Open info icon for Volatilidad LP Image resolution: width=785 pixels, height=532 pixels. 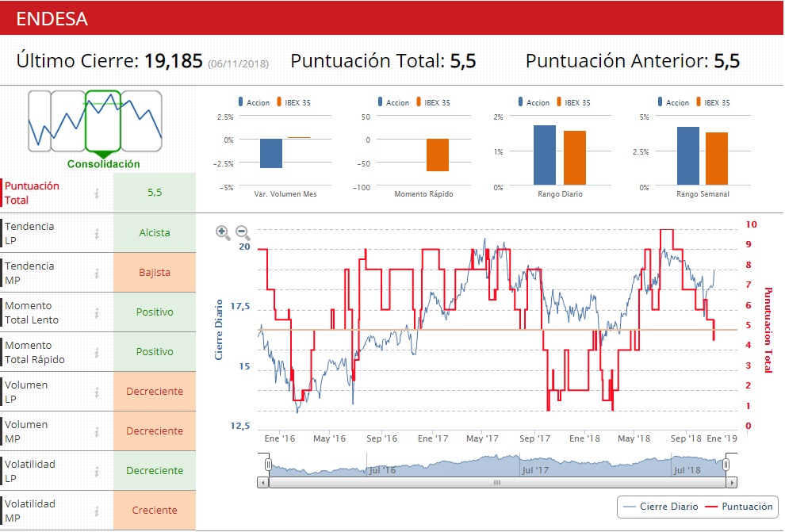97,471
